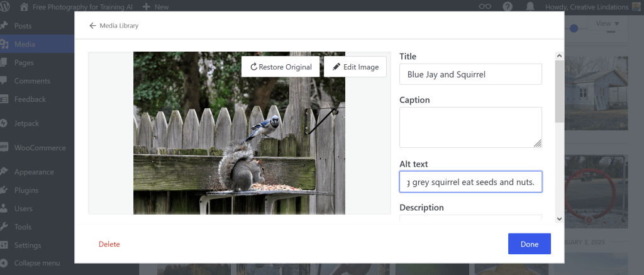Click the user avatar in admin bar

click(636, 6)
